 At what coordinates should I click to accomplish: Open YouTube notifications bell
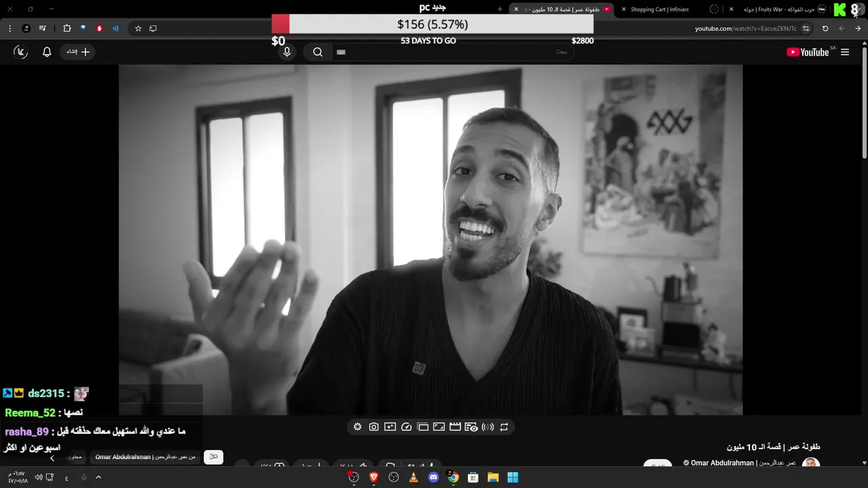47,52
